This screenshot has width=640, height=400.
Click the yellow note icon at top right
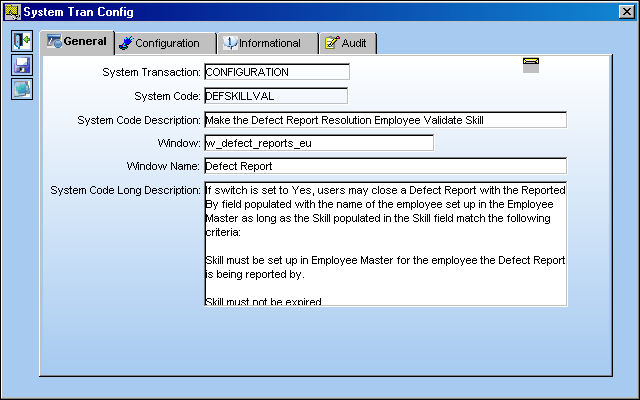531,65
